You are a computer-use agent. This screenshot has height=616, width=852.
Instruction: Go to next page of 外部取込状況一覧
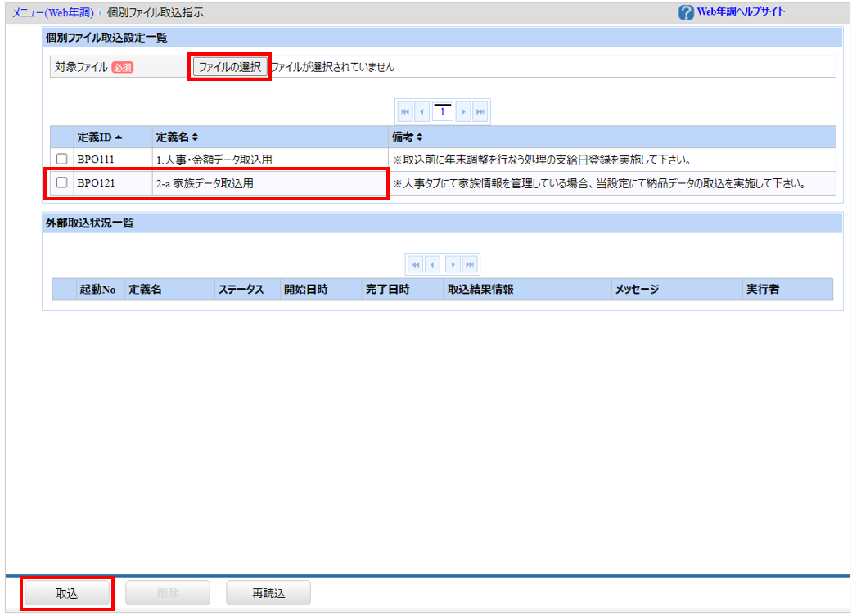tap(453, 264)
